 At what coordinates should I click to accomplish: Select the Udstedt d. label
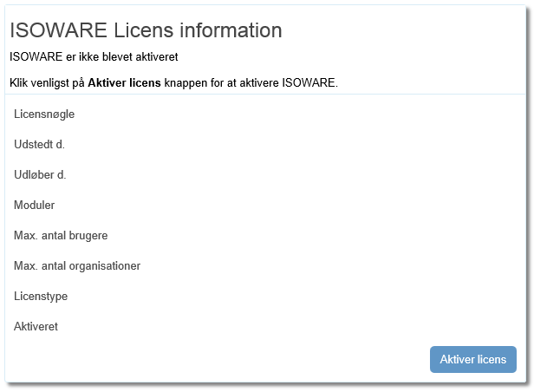click(40, 145)
